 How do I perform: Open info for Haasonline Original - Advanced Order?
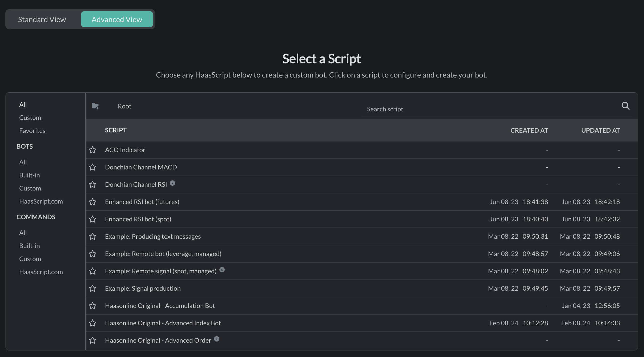pyautogui.click(x=216, y=339)
